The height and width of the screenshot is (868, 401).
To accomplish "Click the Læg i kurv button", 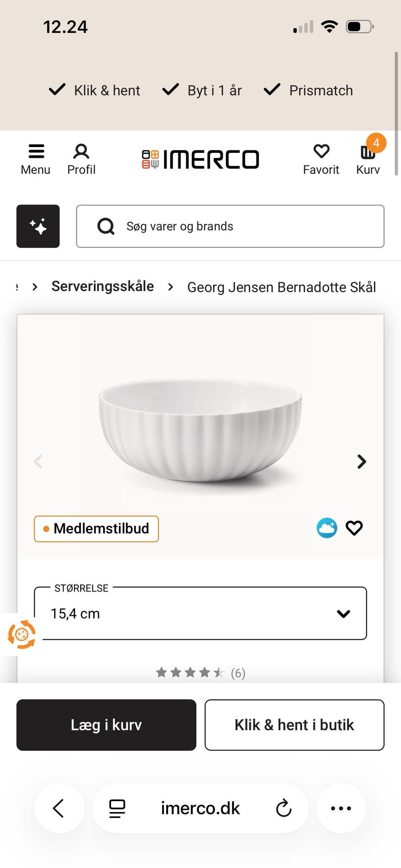I will 106,725.
